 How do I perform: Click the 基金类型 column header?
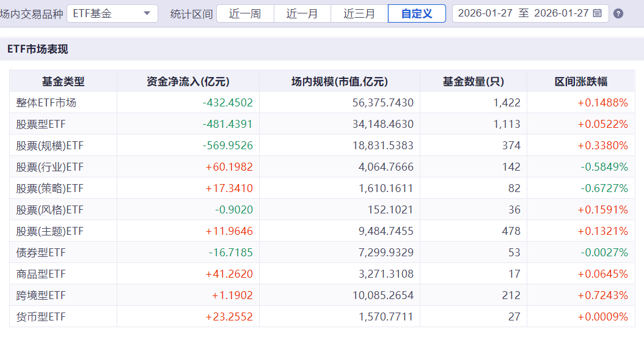pos(64,81)
